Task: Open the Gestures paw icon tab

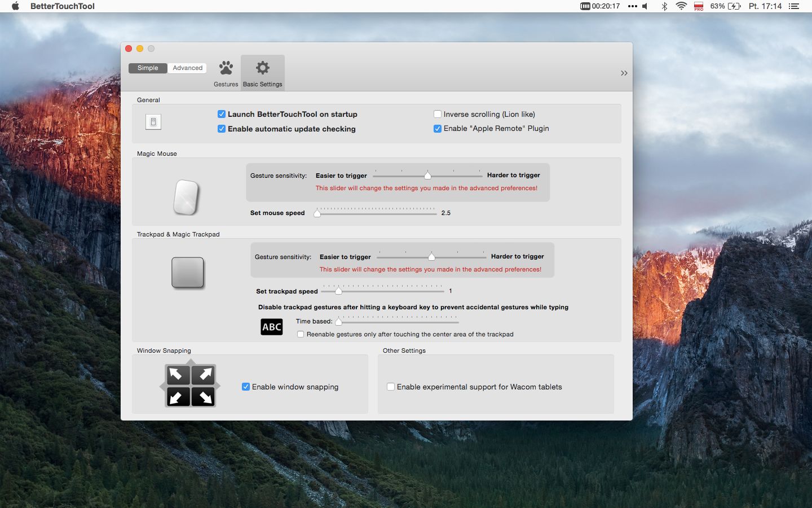Action: [x=226, y=73]
